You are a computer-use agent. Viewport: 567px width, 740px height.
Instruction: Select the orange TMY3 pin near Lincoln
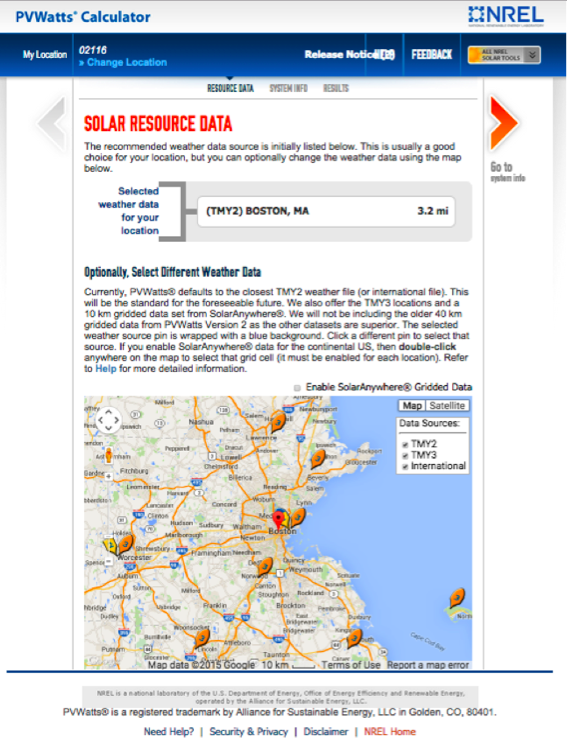[x=202, y=639]
